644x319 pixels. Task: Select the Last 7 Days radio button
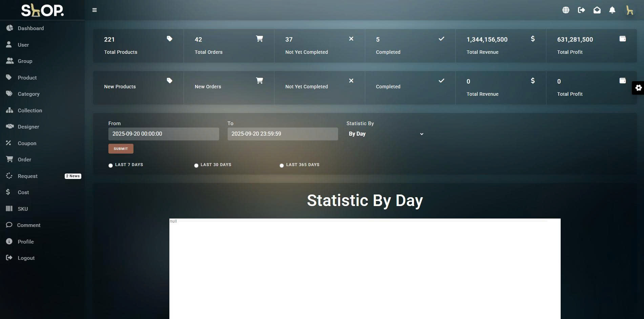coord(110,165)
